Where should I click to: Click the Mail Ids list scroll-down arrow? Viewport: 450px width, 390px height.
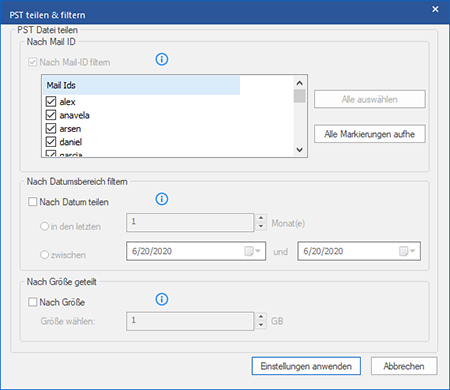(x=299, y=150)
